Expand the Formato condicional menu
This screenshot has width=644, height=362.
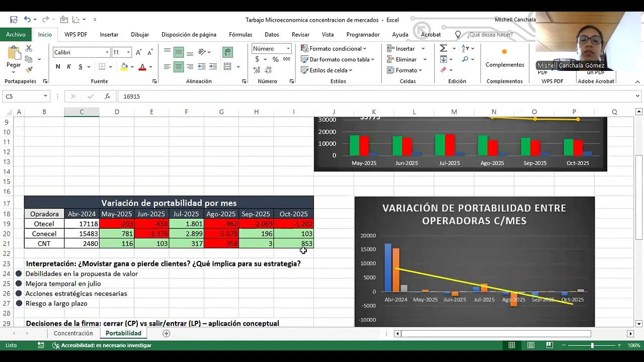click(x=334, y=48)
